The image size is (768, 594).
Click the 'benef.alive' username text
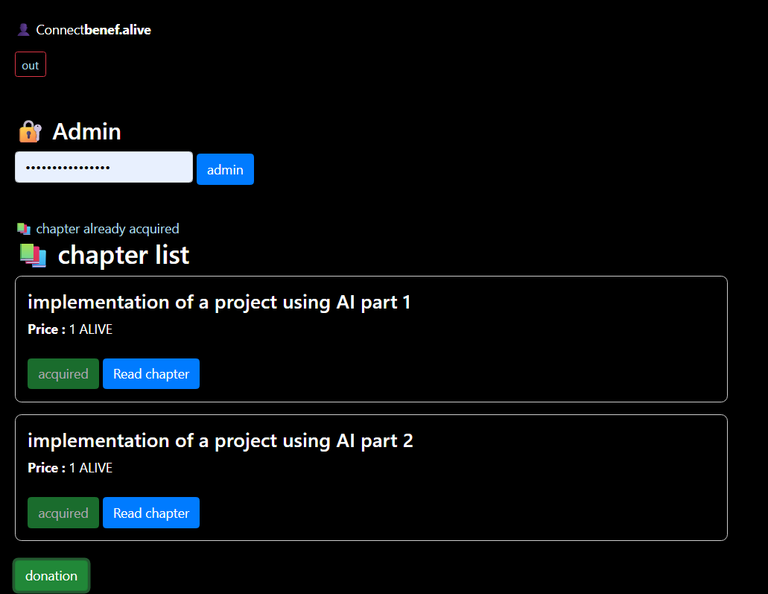118,30
